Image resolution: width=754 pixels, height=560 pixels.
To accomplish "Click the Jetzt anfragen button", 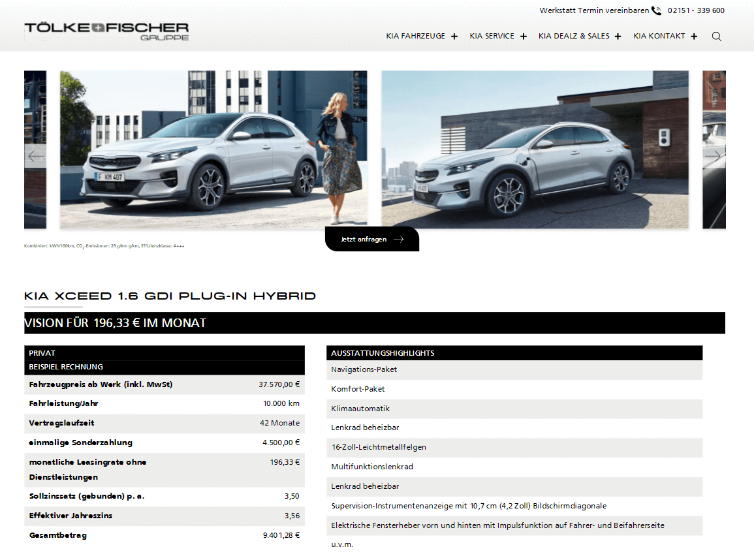I will pos(371,239).
